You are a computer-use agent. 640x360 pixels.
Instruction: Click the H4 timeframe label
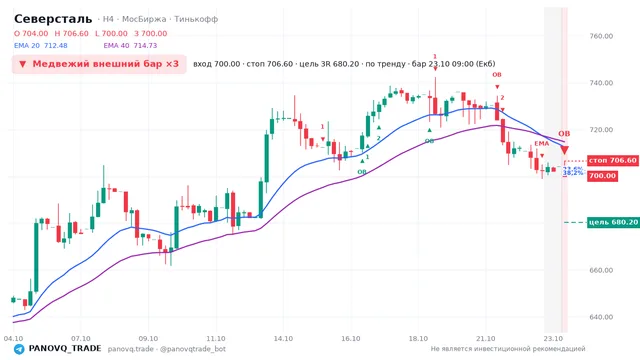(108, 19)
